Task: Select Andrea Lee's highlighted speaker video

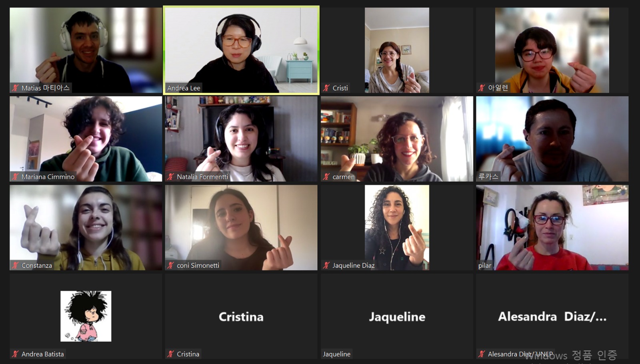Action: point(241,50)
